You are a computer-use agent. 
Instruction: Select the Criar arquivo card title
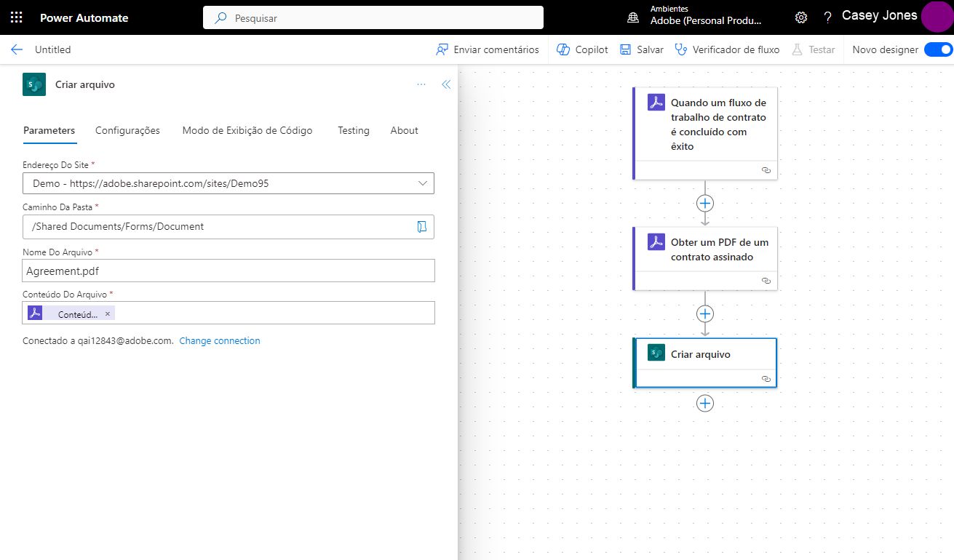click(x=701, y=354)
